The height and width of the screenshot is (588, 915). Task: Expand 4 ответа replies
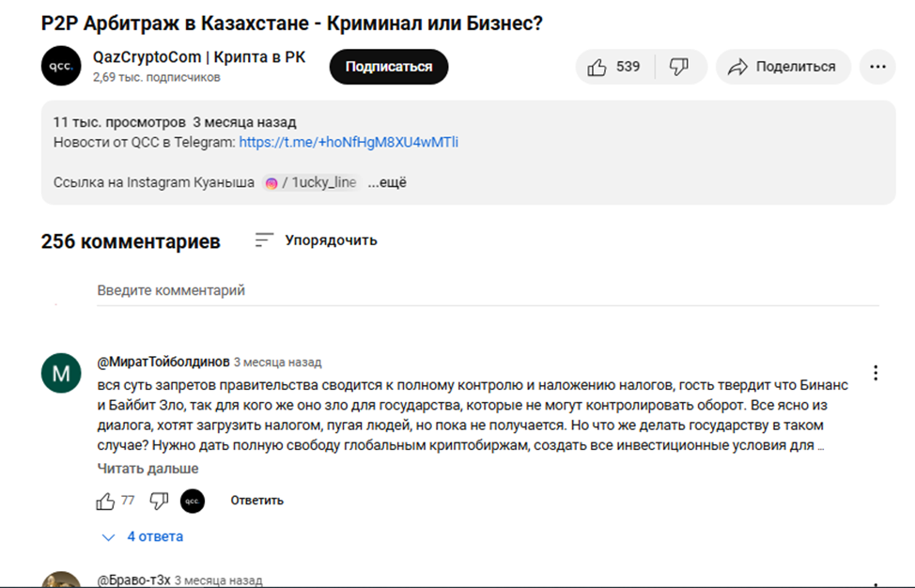tap(143, 536)
